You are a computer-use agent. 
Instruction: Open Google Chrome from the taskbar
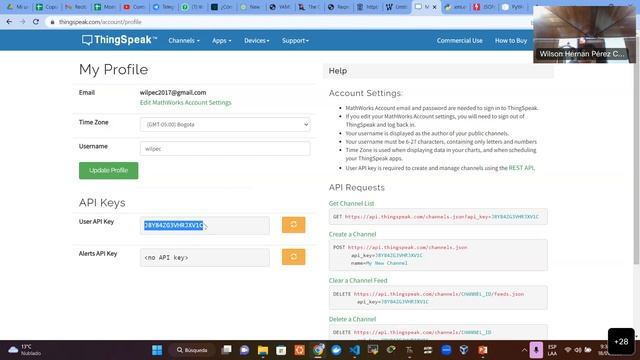[x=318, y=350]
